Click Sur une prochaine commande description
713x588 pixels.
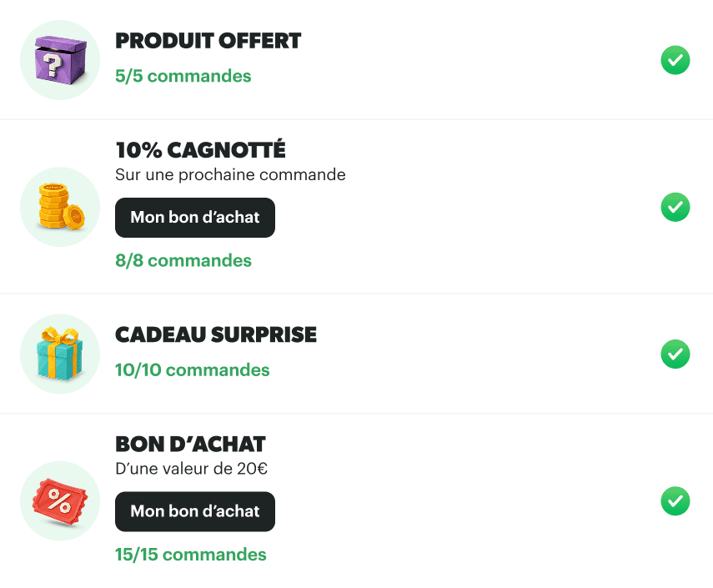(230, 174)
